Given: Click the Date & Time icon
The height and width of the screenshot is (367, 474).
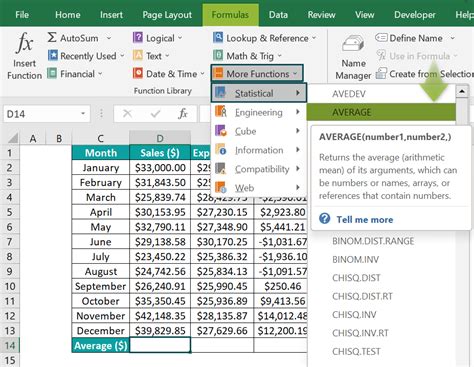Looking at the screenshot, I should pos(138,73).
